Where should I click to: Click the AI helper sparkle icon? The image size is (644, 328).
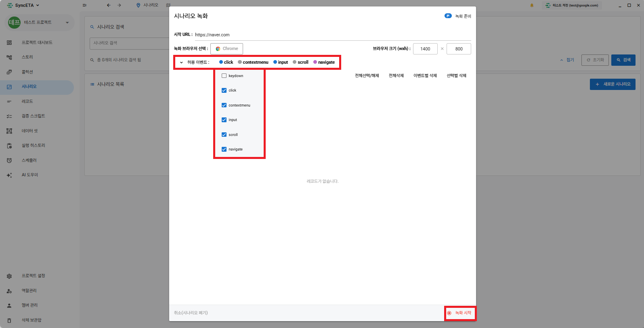point(9,175)
